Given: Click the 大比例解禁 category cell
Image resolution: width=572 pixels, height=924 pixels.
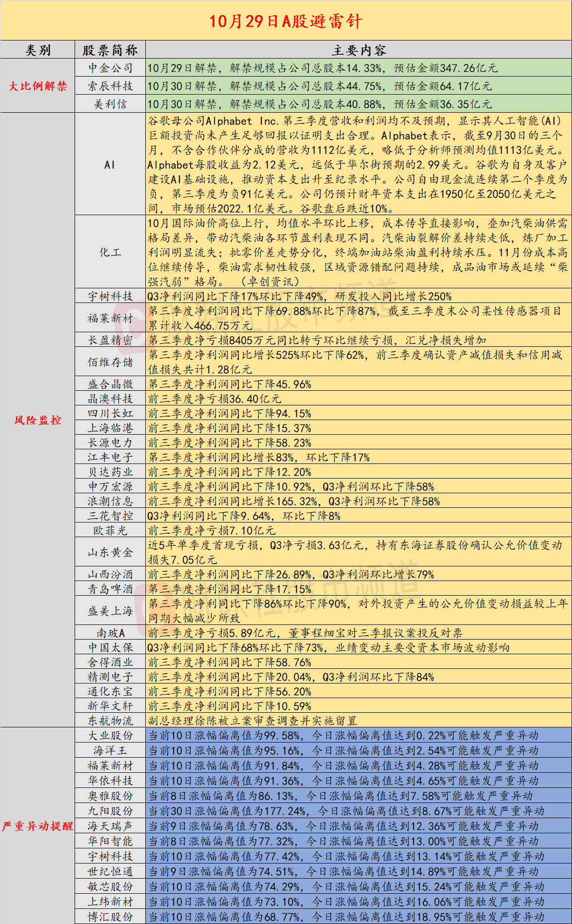Looking at the screenshot, I should (38, 86).
